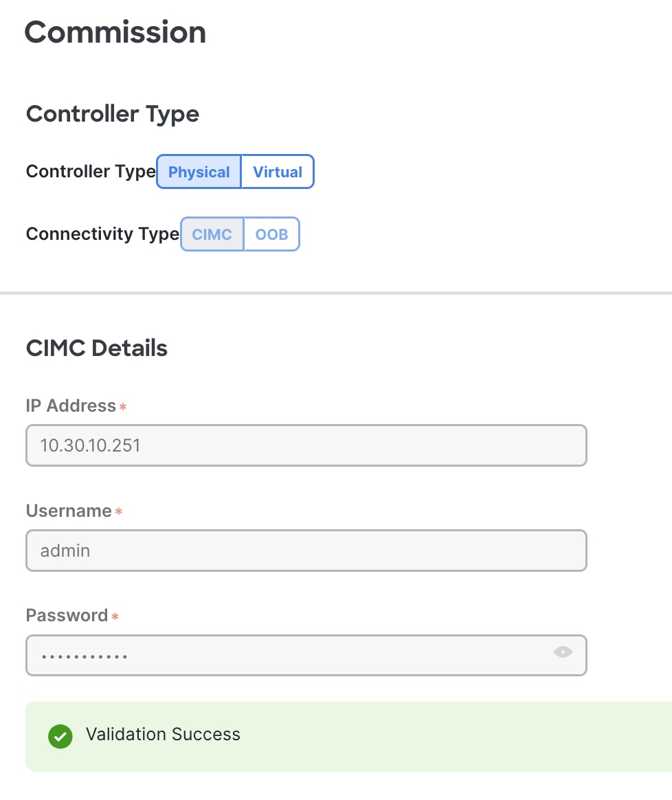The width and height of the screenshot is (672, 800).
Task: Click the circular check icon in validation banner
Action: pos(60,736)
